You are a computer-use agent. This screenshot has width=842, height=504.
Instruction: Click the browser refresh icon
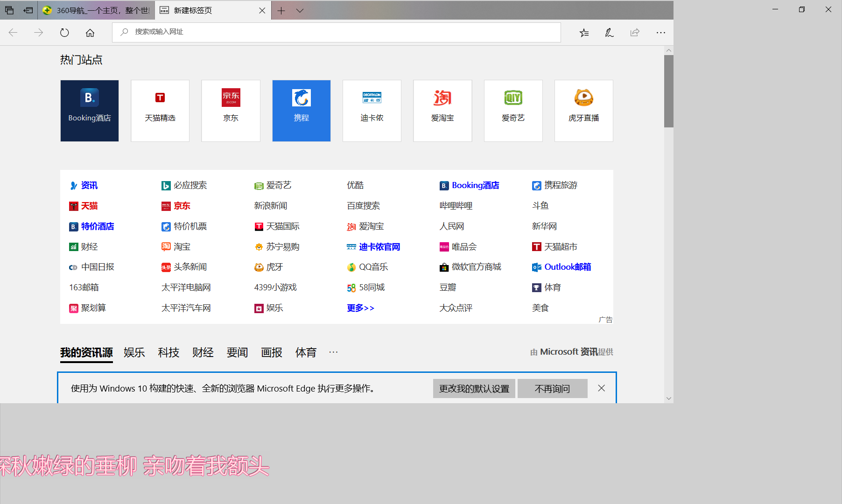64,33
